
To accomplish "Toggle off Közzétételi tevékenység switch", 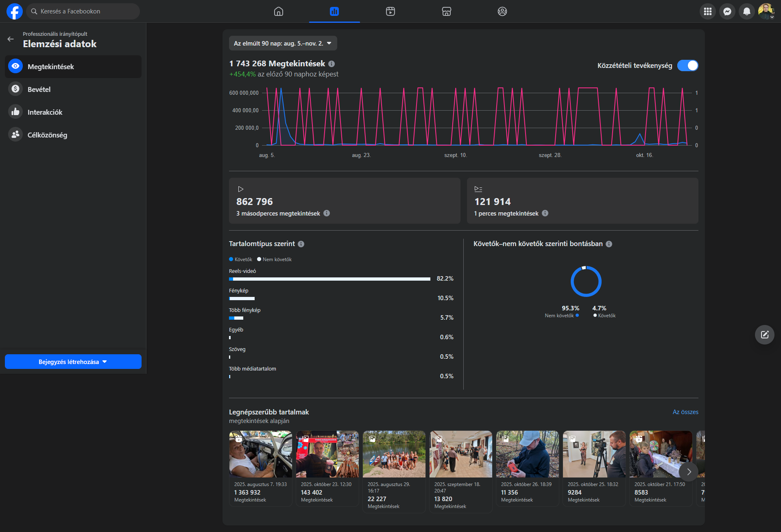I will click(x=687, y=65).
